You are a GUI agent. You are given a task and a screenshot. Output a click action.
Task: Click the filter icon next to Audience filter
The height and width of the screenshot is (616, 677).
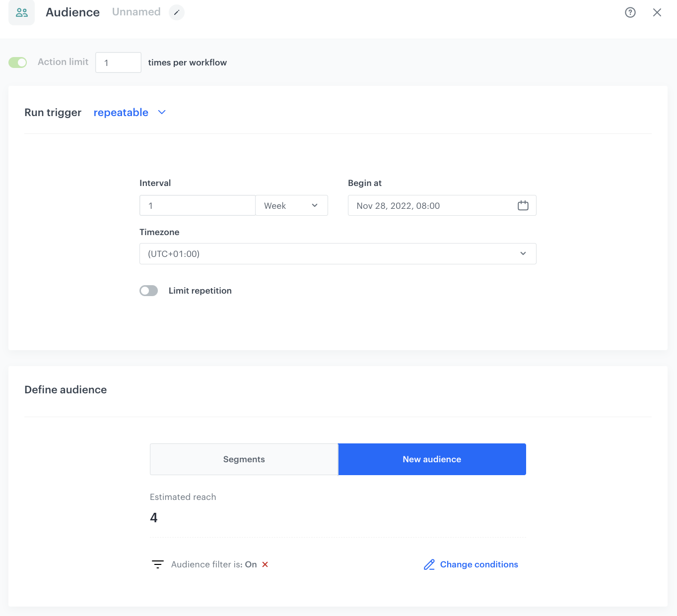[x=157, y=564]
